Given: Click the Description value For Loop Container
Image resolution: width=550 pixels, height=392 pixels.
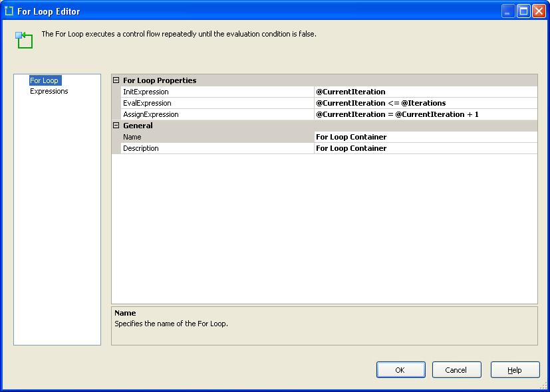Looking at the screenshot, I should [x=426, y=148].
